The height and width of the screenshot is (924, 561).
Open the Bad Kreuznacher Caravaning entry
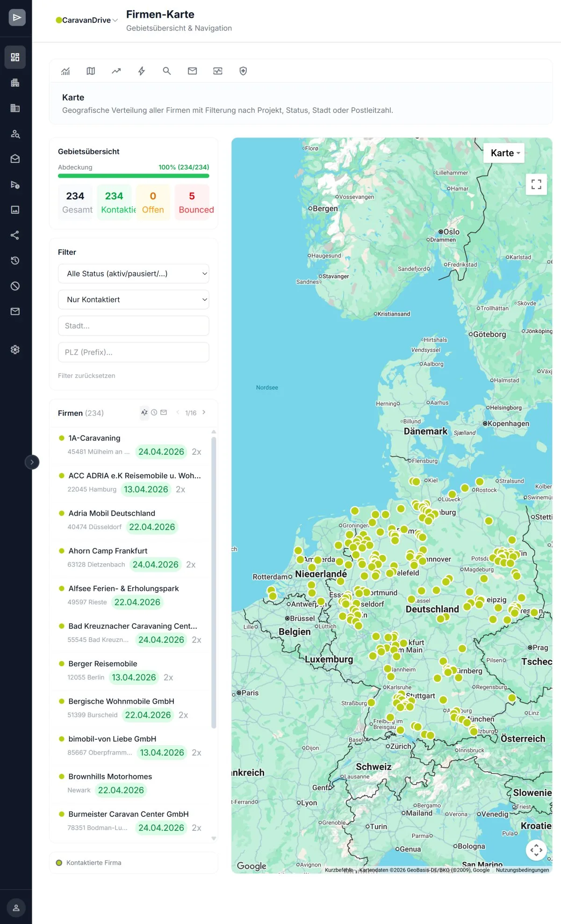[130, 633]
